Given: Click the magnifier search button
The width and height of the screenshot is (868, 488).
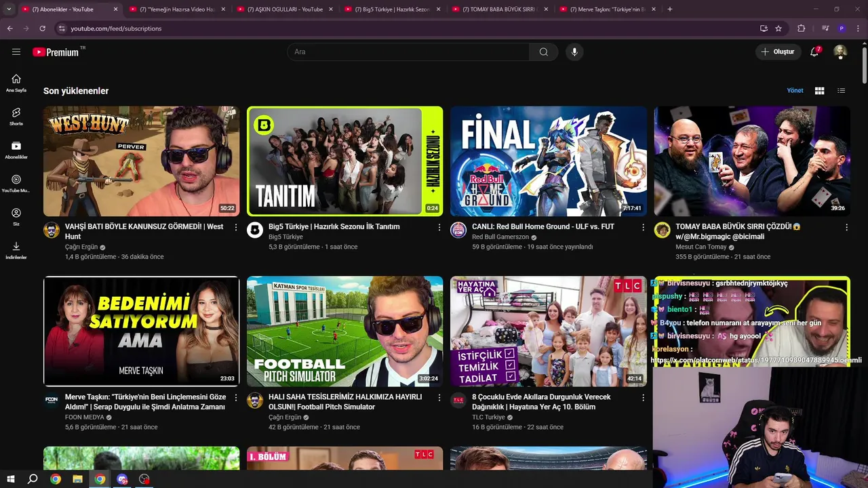Looking at the screenshot, I should [x=544, y=52].
